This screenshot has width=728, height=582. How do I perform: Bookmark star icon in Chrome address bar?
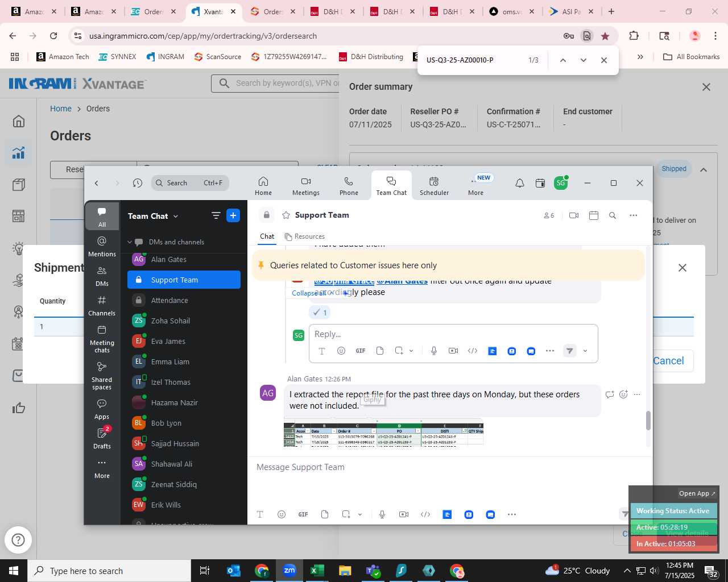click(x=605, y=36)
